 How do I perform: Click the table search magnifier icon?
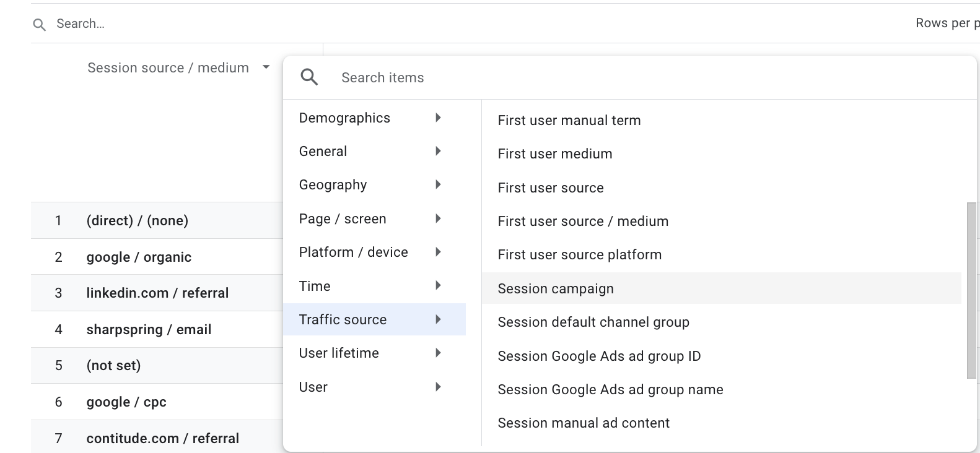(40, 24)
